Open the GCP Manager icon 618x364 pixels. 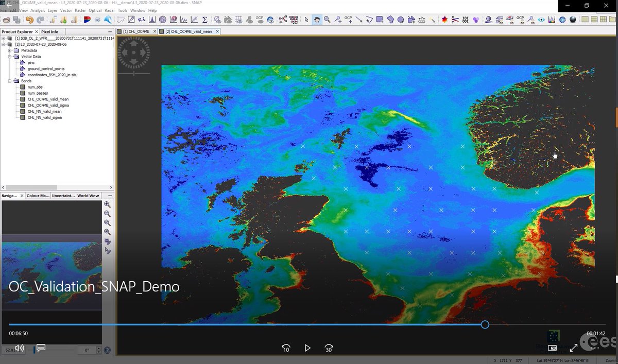tap(520, 20)
